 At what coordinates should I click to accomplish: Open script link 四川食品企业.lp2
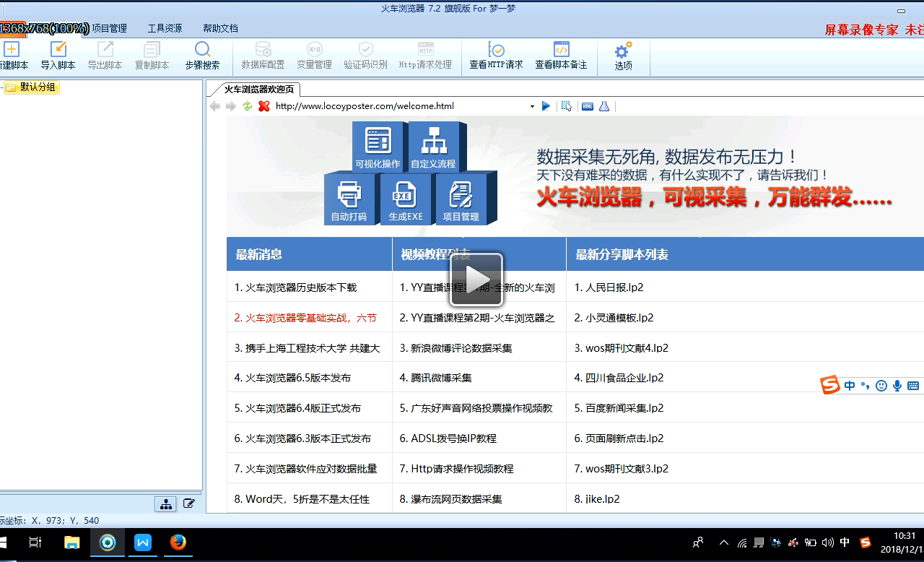coord(624,378)
